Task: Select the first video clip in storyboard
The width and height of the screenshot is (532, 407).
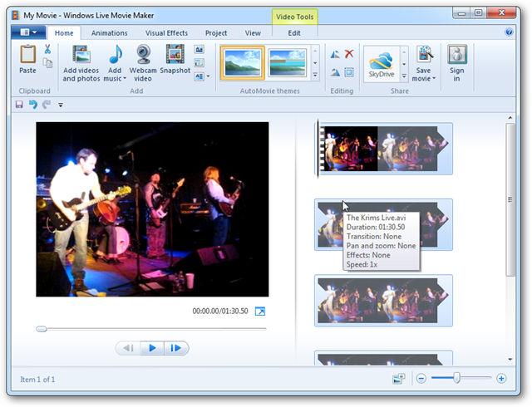Action: tap(386, 149)
